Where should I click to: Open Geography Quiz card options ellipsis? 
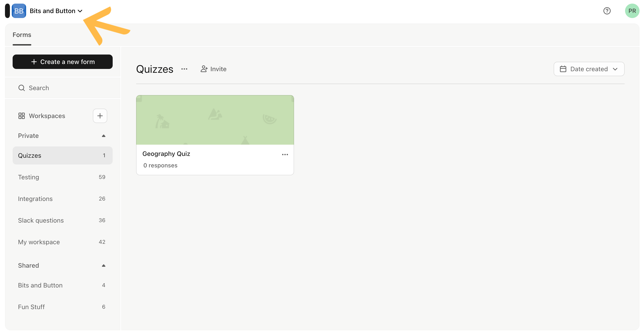coord(285,155)
